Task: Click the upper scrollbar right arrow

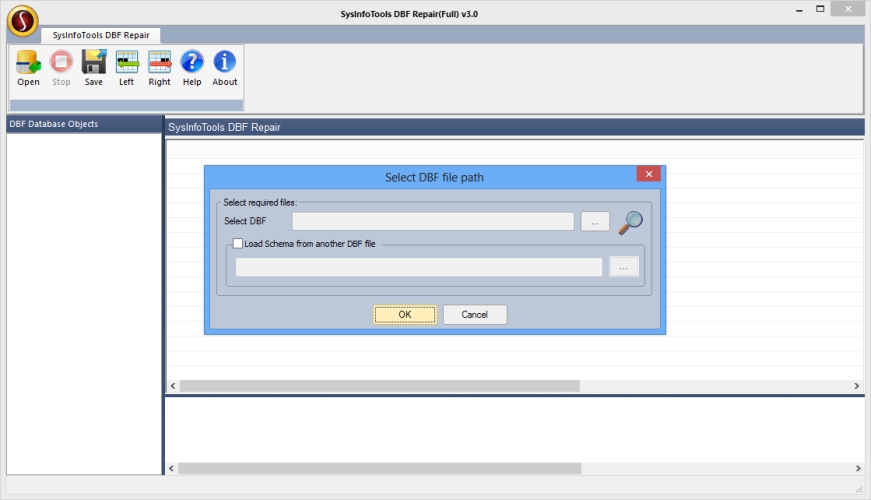Action: click(x=857, y=386)
